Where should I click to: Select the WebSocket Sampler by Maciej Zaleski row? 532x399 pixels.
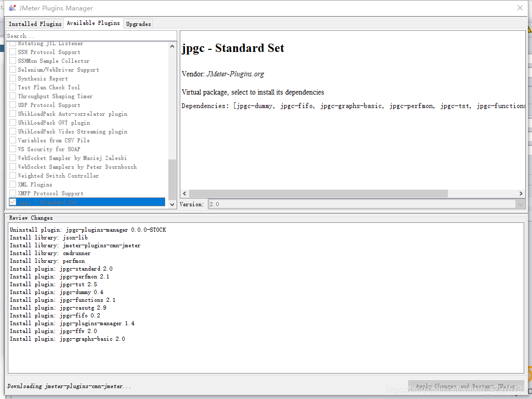[x=87, y=158]
